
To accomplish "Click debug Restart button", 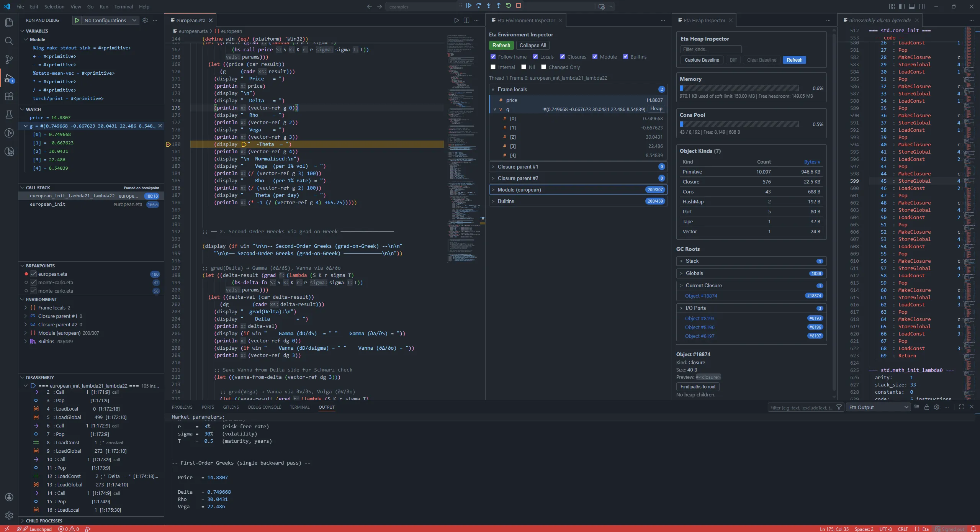I will [x=509, y=6].
